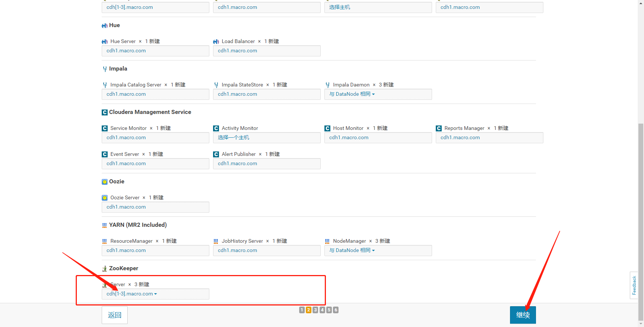Go to wizard step 2
The width and height of the screenshot is (644, 327).
[x=308, y=310]
